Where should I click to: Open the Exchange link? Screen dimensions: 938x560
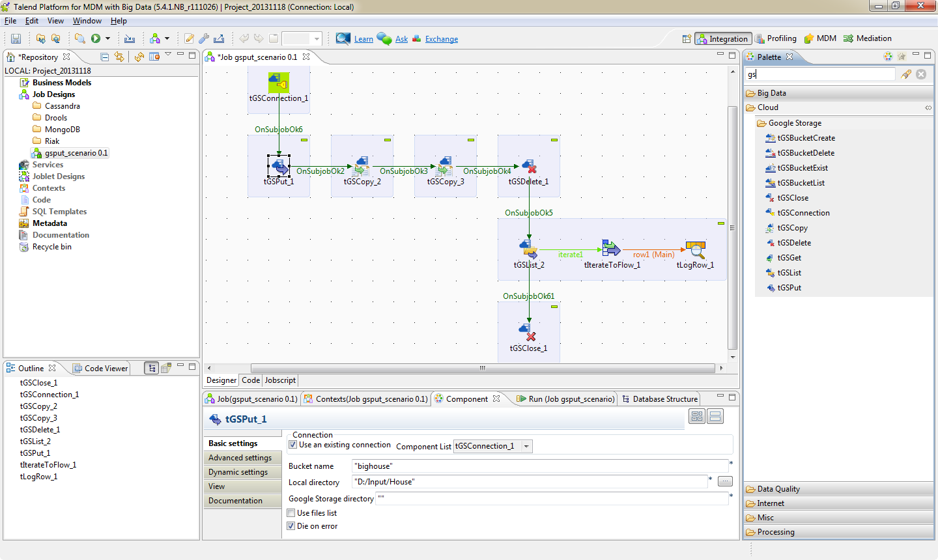point(441,39)
